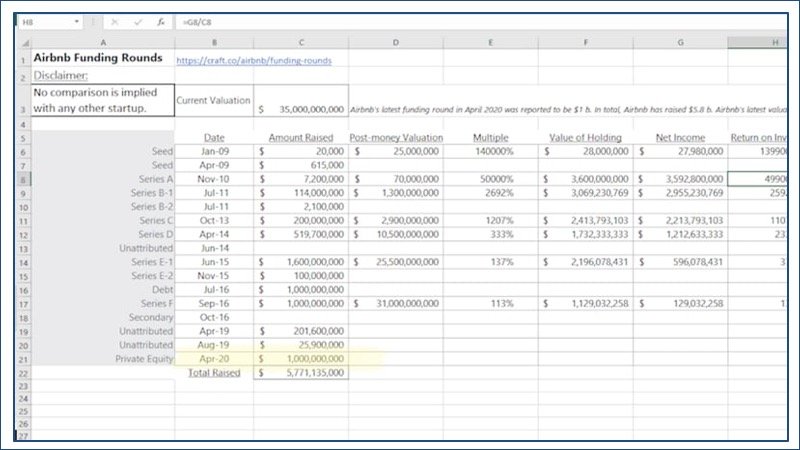Click the 'Amount Raised' heading cell

tap(301, 137)
